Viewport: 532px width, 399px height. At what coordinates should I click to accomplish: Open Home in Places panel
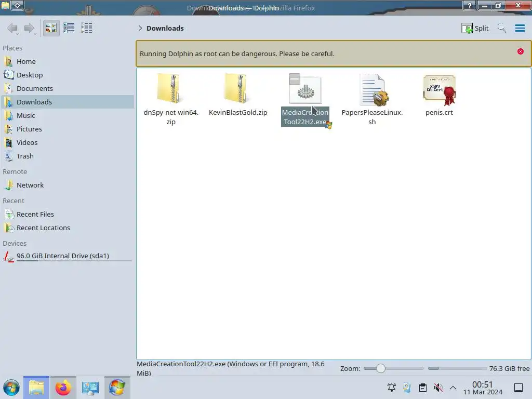coord(68,61)
